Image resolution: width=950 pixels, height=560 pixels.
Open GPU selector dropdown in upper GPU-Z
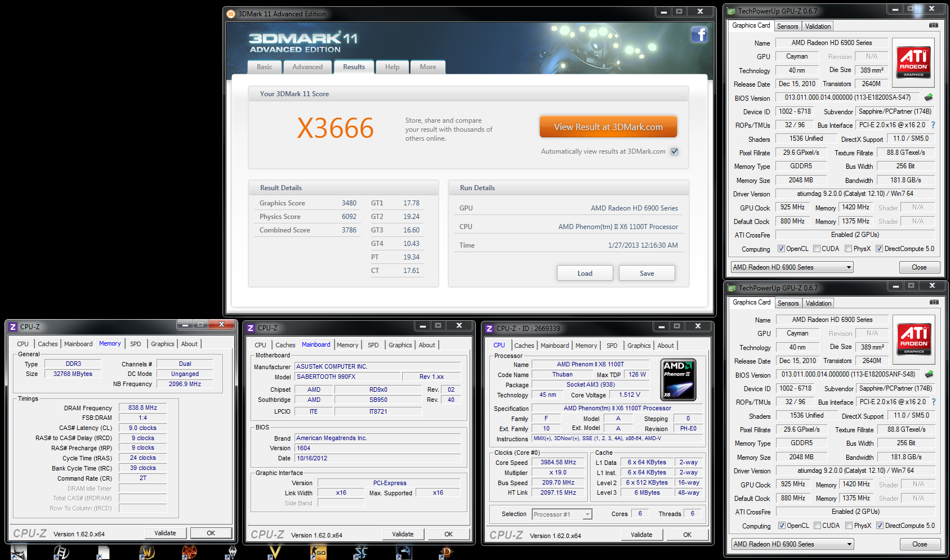tap(792, 267)
